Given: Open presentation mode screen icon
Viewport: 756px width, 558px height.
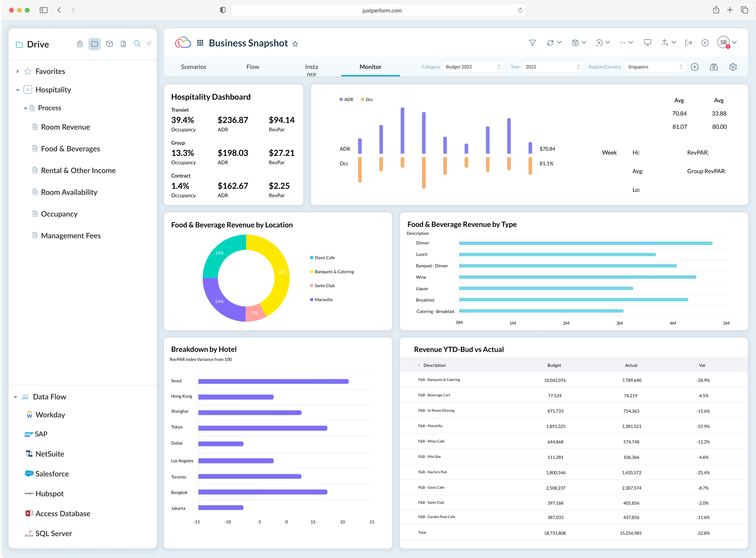Looking at the screenshot, I should point(647,43).
